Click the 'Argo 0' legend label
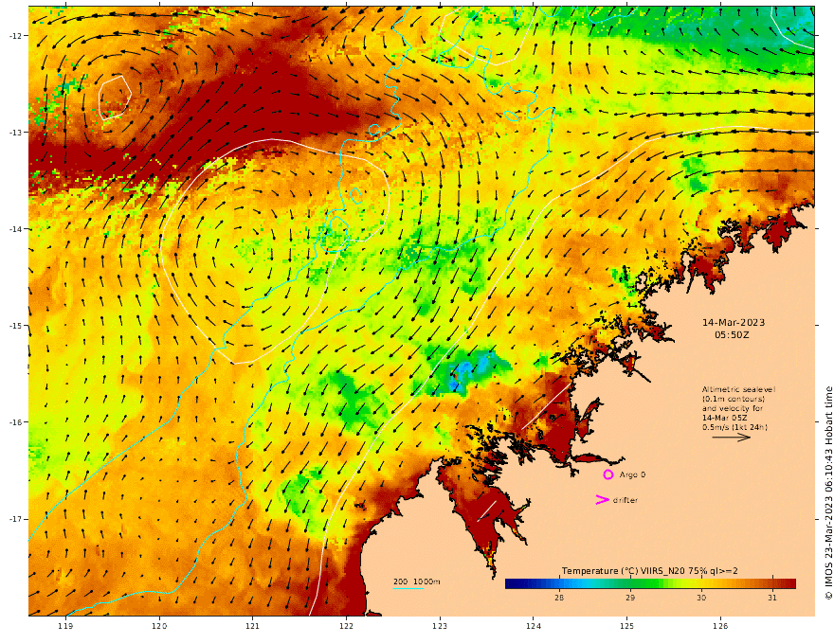Viewport: 834px width, 644px height. (x=632, y=474)
